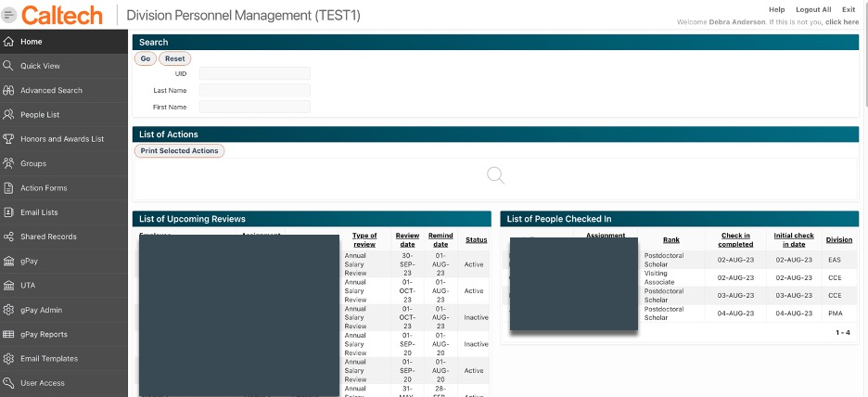Click the User Access key icon

8,383
